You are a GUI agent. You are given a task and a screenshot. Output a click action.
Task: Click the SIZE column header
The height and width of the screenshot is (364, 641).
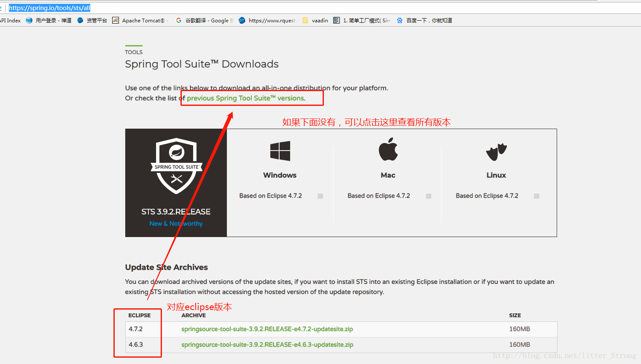coord(515,315)
